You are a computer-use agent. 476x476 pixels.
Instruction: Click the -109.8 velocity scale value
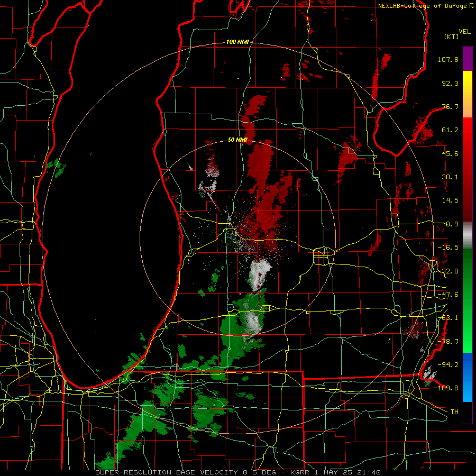pos(446,388)
